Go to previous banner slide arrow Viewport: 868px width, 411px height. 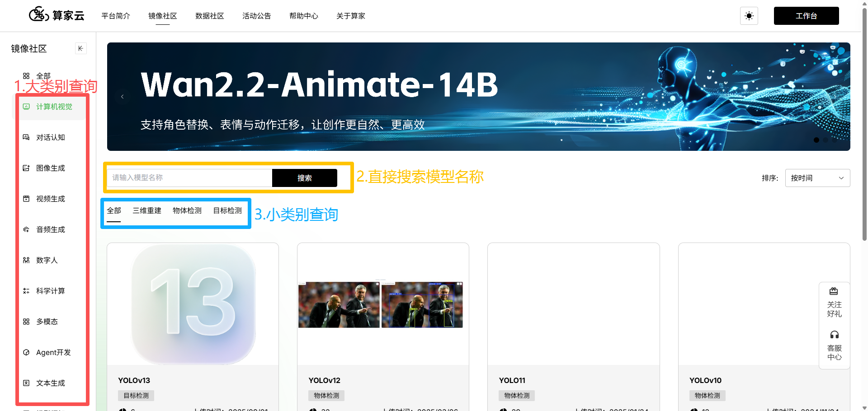click(122, 97)
